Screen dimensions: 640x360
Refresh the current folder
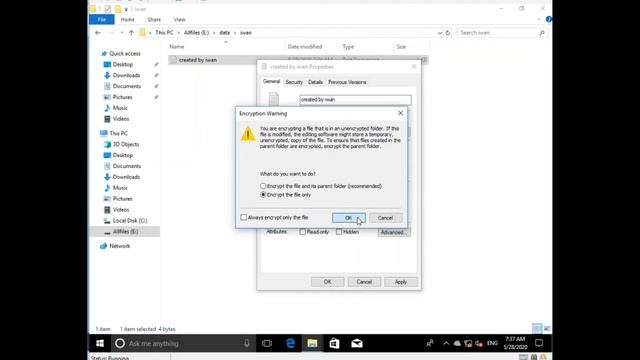448,33
